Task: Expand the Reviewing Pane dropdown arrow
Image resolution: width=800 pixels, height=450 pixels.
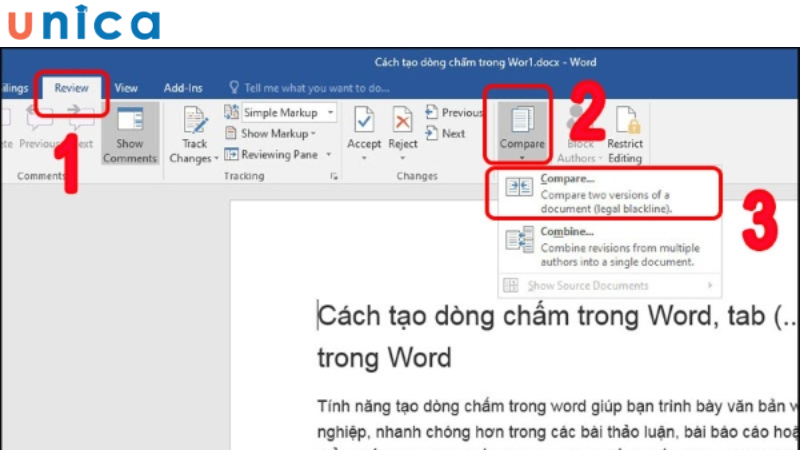Action: pyautogui.click(x=329, y=154)
